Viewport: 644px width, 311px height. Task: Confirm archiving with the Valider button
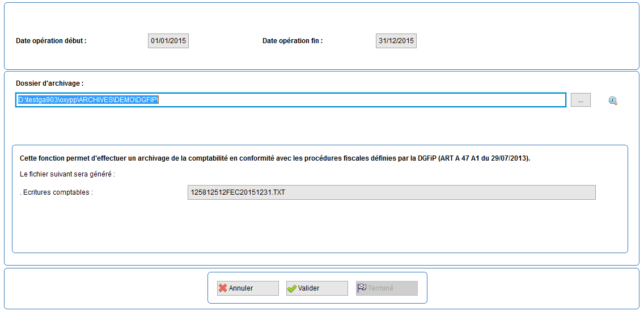point(316,288)
